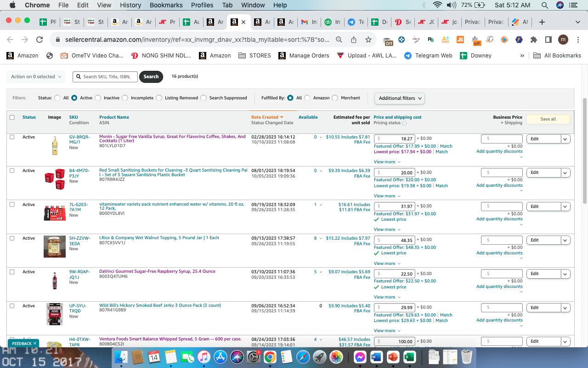Image resolution: width=588 pixels, height=368 pixels.
Task: Open the Chrome profile avatar menu
Action: 563,40
